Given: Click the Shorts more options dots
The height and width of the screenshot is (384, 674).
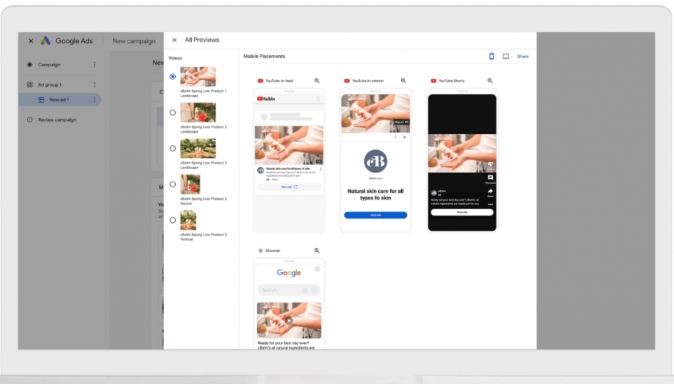Looking at the screenshot, I should point(490,204).
